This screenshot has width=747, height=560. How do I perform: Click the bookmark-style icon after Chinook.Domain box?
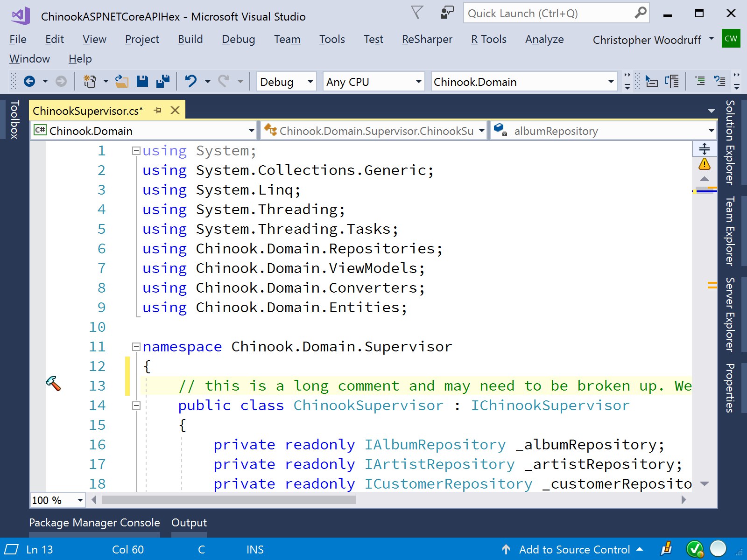click(651, 82)
